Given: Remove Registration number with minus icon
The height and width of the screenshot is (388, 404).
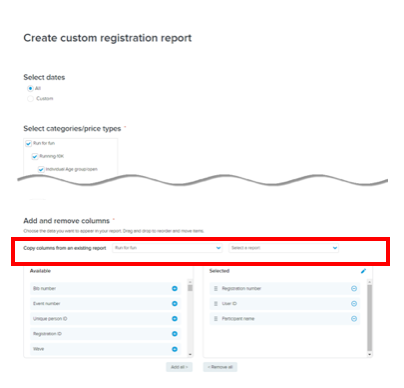Looking at the screenshot, I should [354, 288].
